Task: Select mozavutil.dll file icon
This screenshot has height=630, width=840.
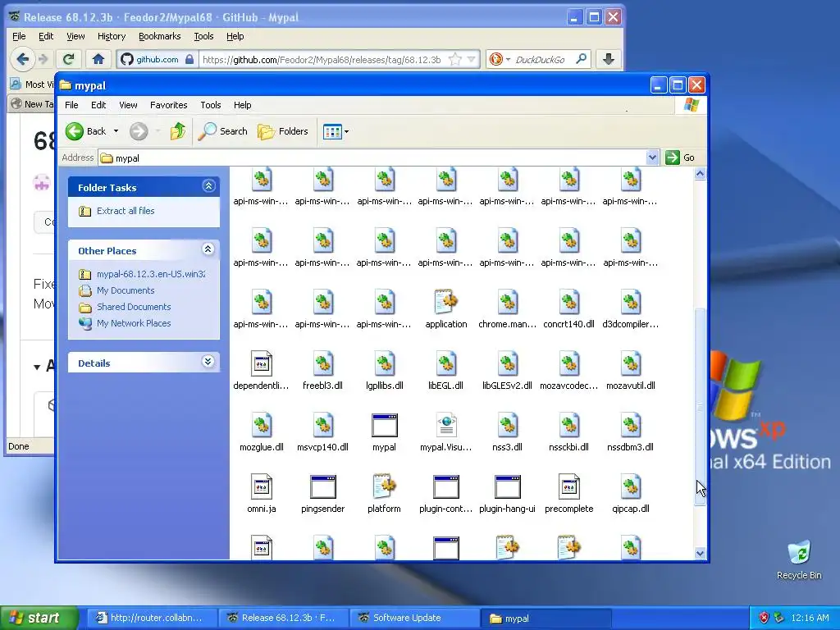Action: pyautogui.click(x=631, y=363)
